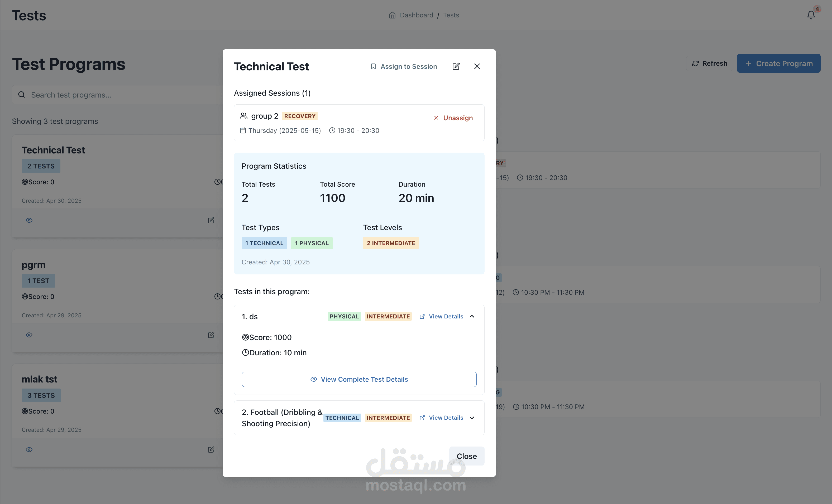Click Assign to Session
Viewport: 832px width, 504px height.
[x=404, y=66]
